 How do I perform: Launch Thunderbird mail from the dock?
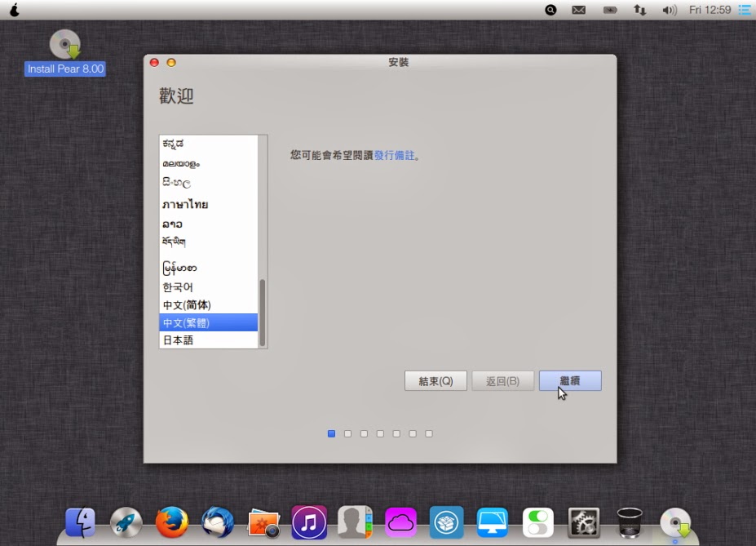click(x=218, y=522)
